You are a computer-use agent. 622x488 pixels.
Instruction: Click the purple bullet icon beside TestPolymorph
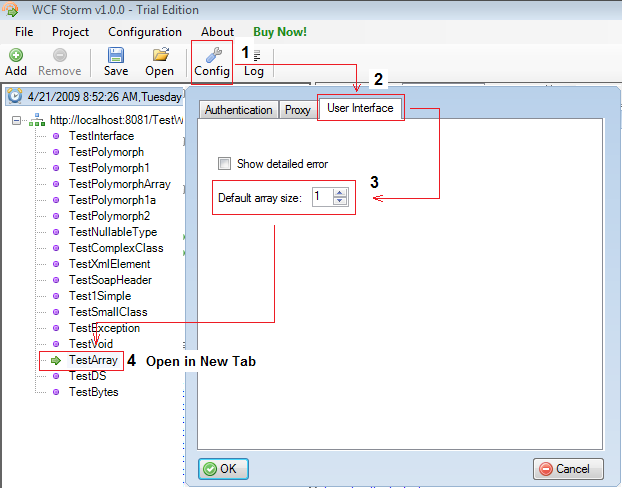coord(56,152)
